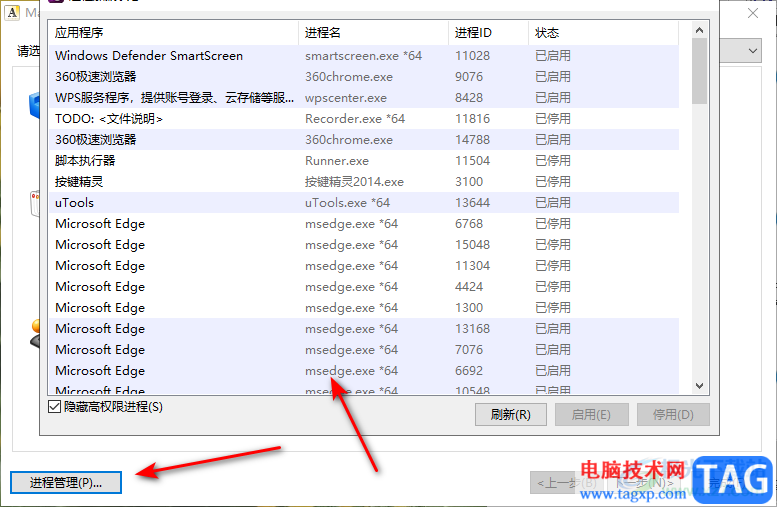Click process ID 11028
The height and width of the screenshot is (507, 777).
[x=473, y=56]
